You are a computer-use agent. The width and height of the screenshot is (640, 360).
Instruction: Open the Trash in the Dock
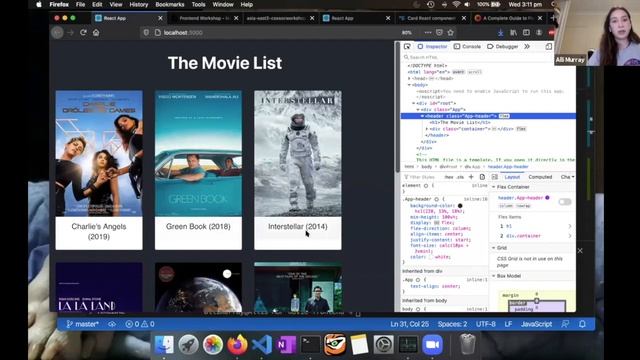click(x=467, y=345)
